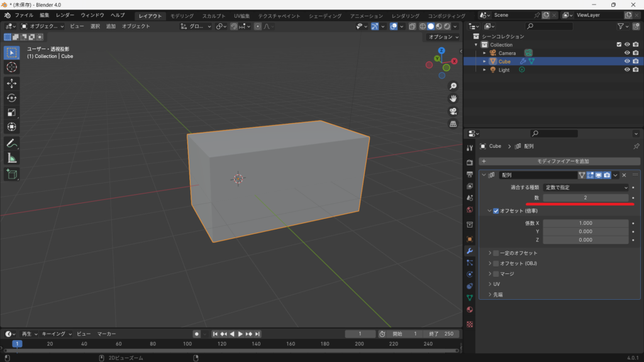Toggle camera view in viewport
This screenshot has width=644, height=362.
pyautogui.click(x=453, y=111)
